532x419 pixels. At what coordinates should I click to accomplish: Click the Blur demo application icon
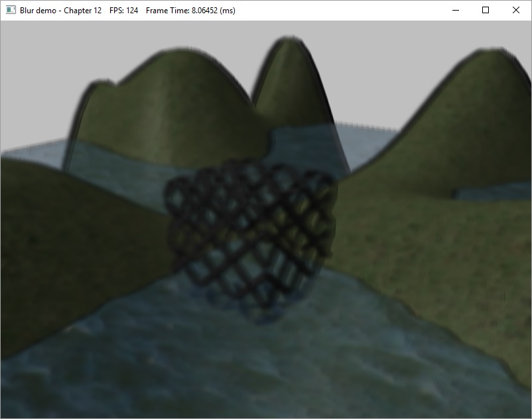[11, 11]
